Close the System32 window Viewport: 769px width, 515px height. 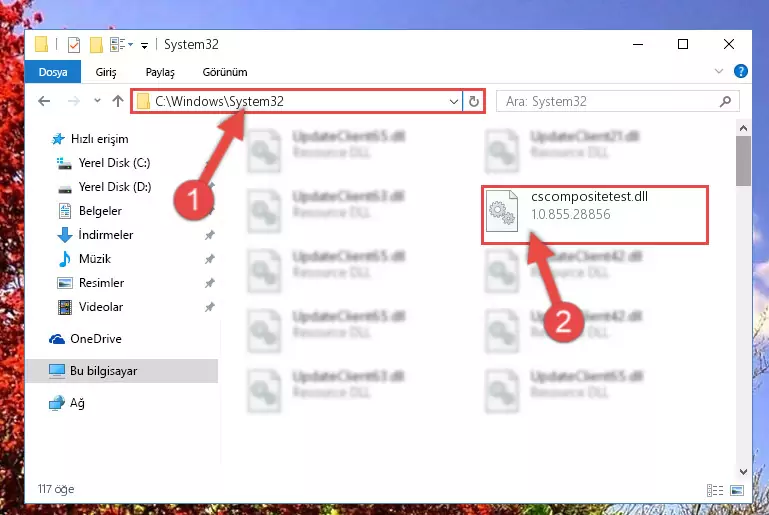(x=729, y=44)
